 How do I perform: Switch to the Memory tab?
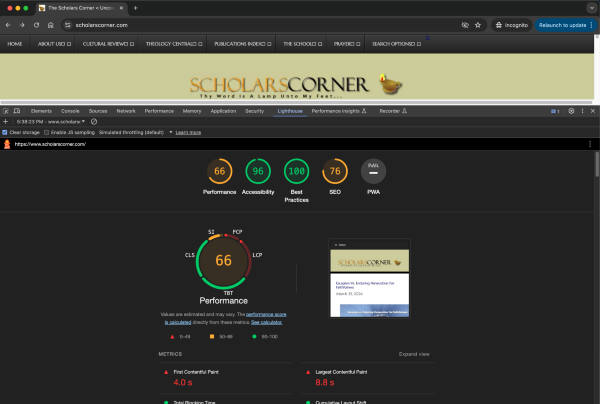pos(192,111)
